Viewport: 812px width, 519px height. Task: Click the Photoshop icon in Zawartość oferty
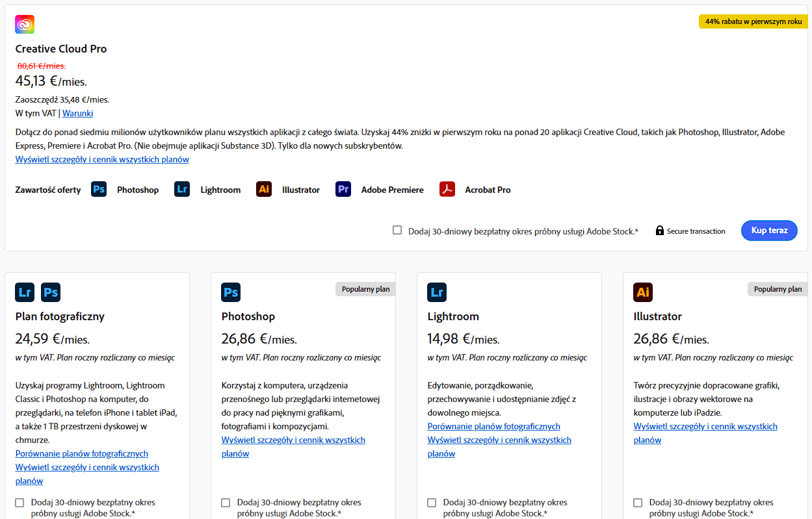pos(99,190)
